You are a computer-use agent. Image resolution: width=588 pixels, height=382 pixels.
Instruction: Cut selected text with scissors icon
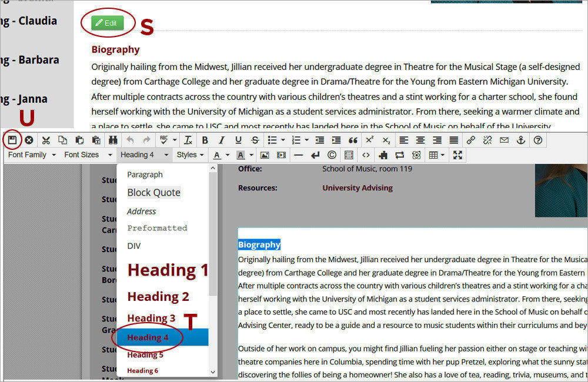(x=46, y=140)
